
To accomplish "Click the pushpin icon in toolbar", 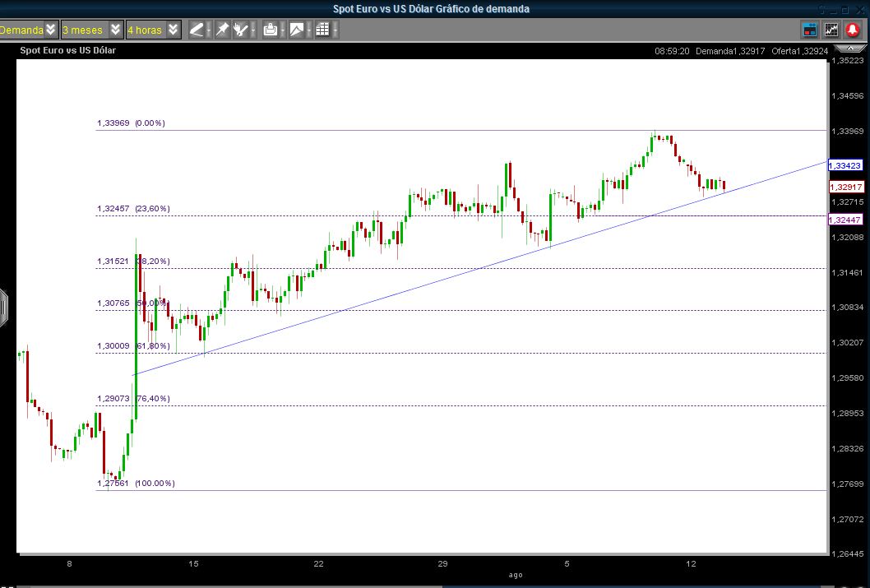I will pyautogui.click(x=222, y=30).
